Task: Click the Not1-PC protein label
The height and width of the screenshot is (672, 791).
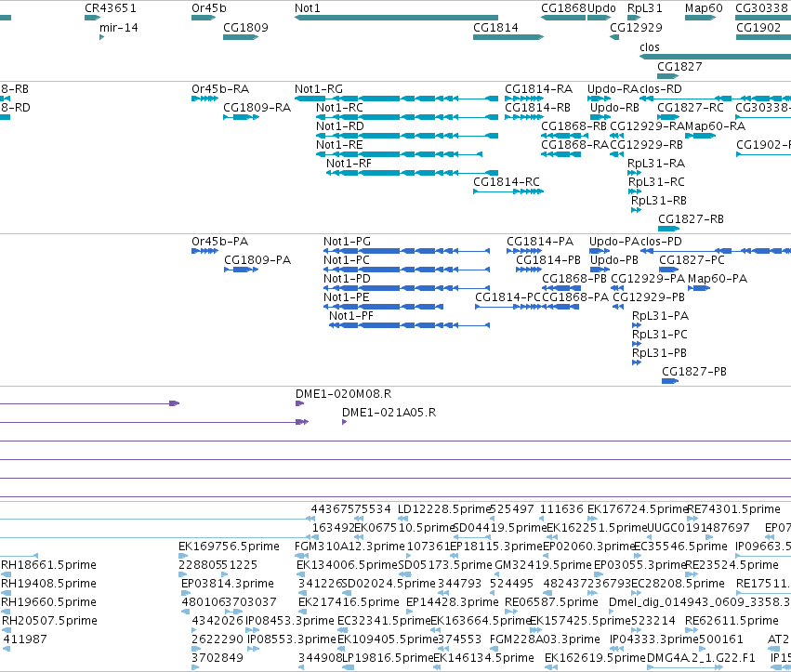Action: [x=347, y=260]
